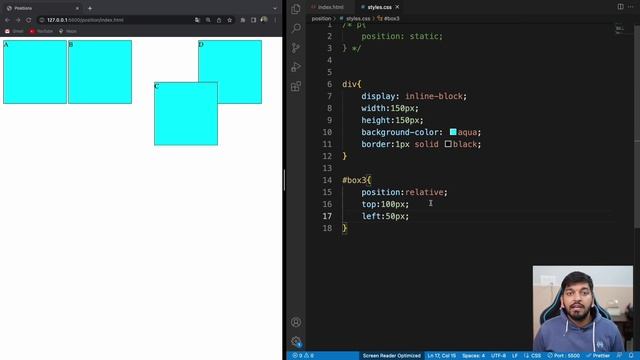Image resolution: width=640 pixels, height=360 pixels.
Task: Select the Positions browser tab
Action: click(41, 8)
